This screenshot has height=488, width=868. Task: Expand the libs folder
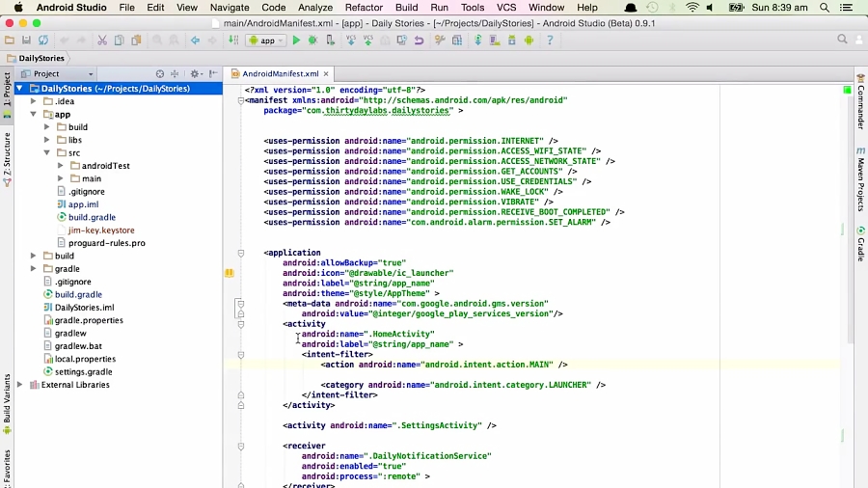click(x=47, y=140)
